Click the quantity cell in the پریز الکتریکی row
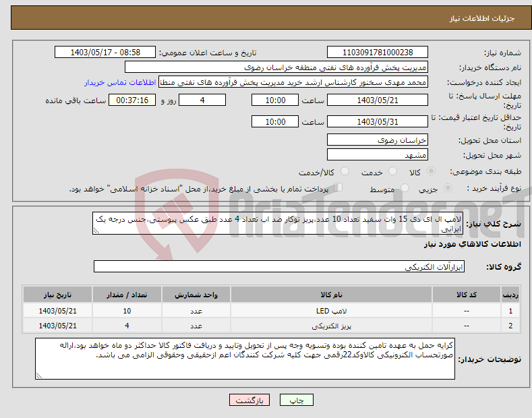532x418 pixels. point(127,326)
